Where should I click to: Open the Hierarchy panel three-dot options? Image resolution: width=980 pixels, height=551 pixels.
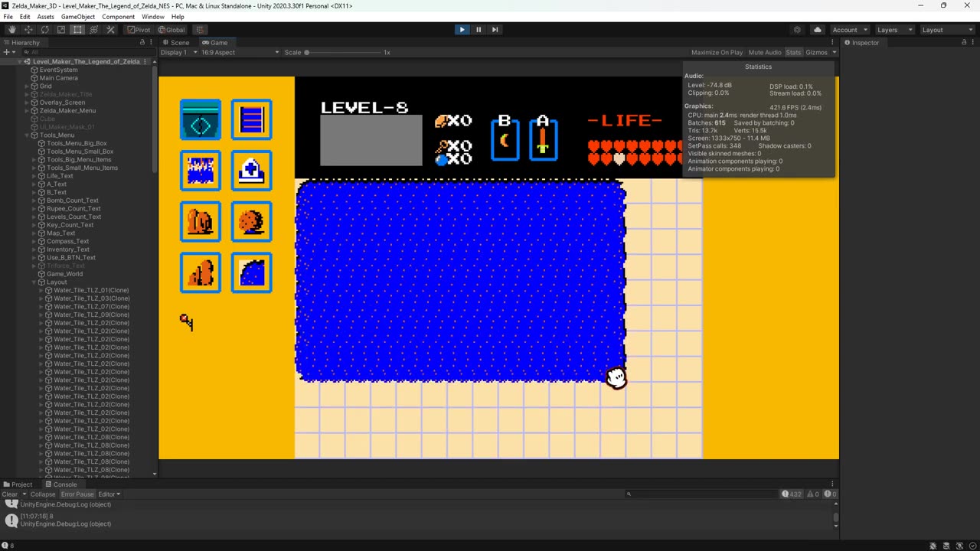(151, 43)
